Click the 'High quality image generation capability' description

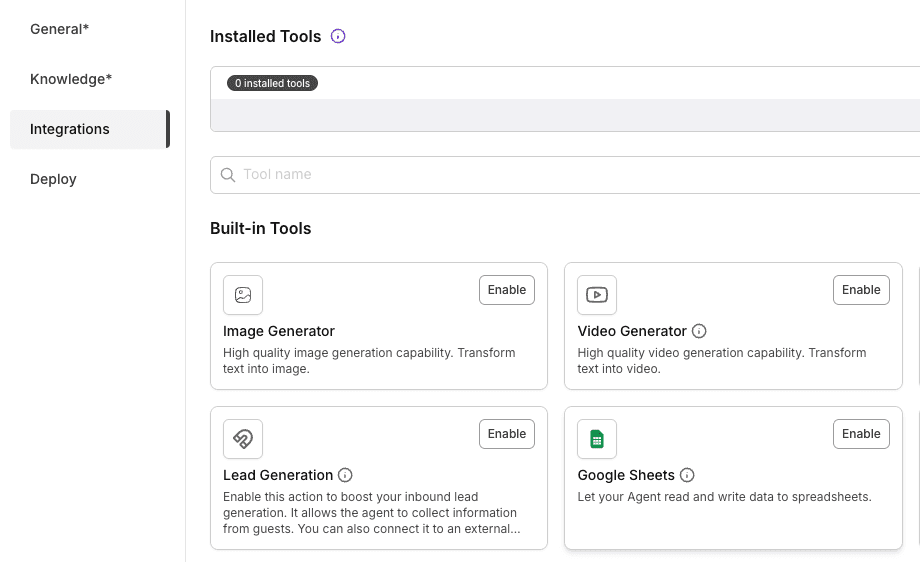tap(369, 361)
